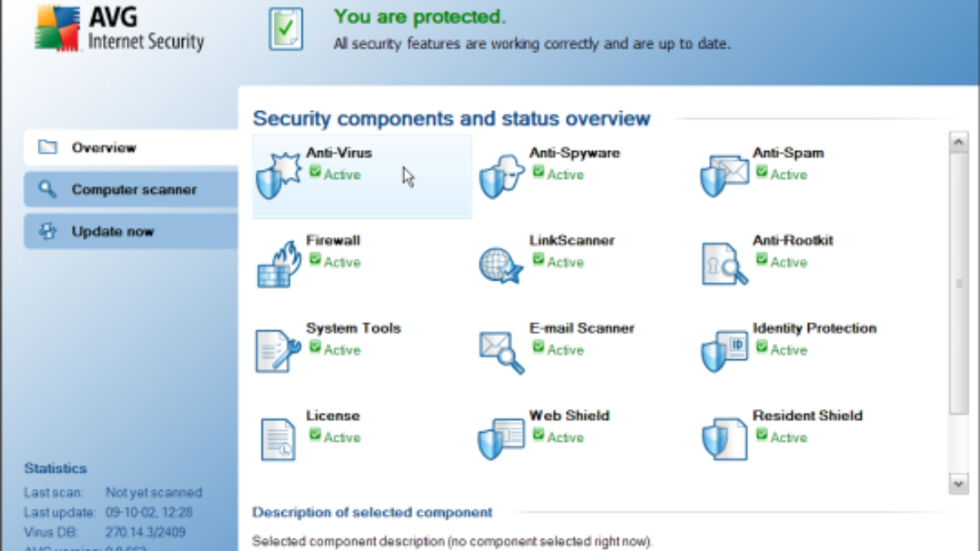Click the LinkScanner globe icon

(x=501, y=264)
